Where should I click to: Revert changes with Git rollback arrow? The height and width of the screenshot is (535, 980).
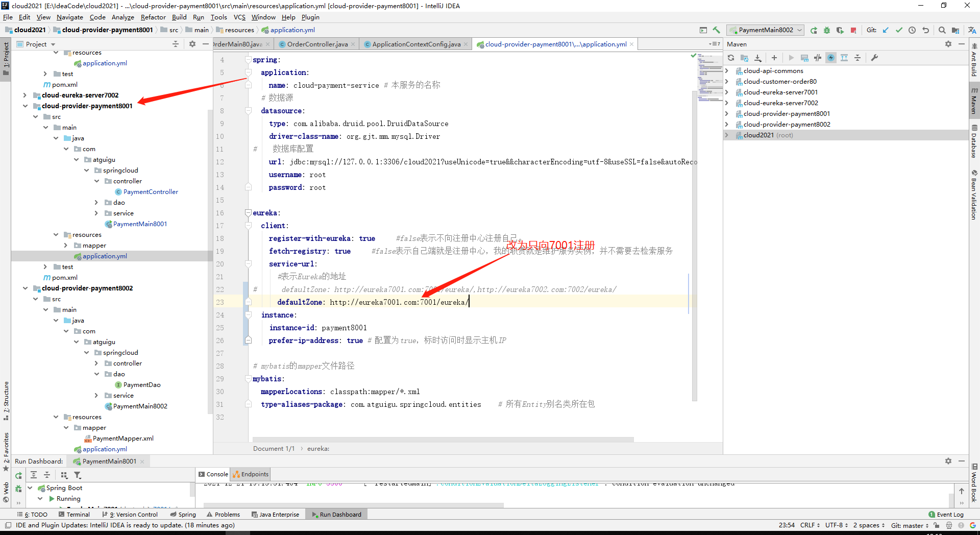click(x=925, y=30)
